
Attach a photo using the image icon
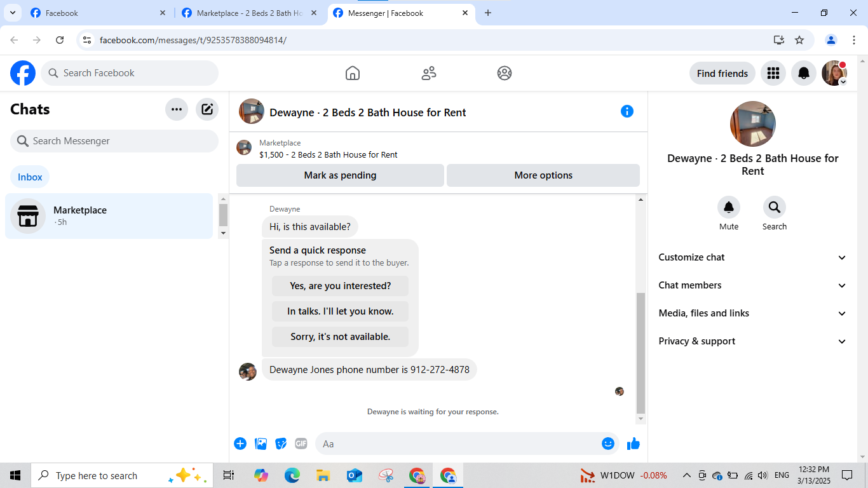(x=261, y=444)
